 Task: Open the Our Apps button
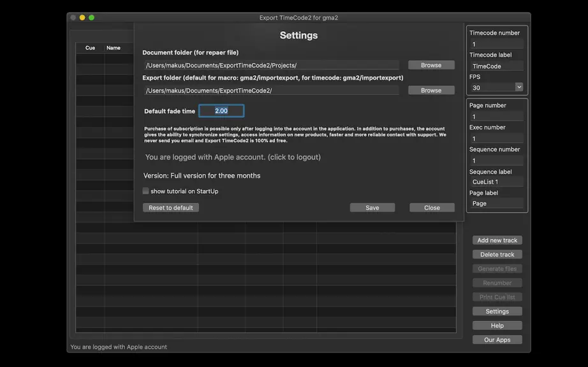point(497,340)
